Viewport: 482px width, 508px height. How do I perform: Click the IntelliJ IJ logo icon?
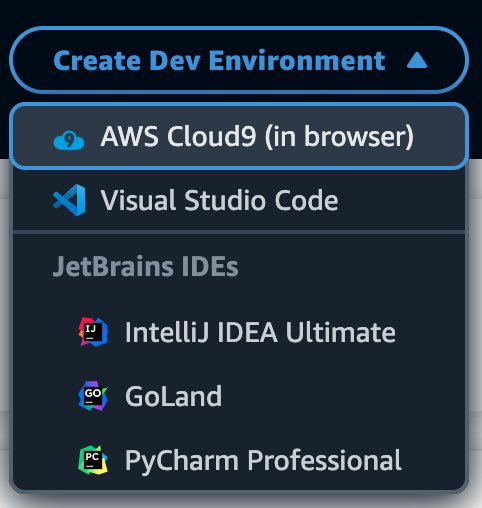pos(93,332)
